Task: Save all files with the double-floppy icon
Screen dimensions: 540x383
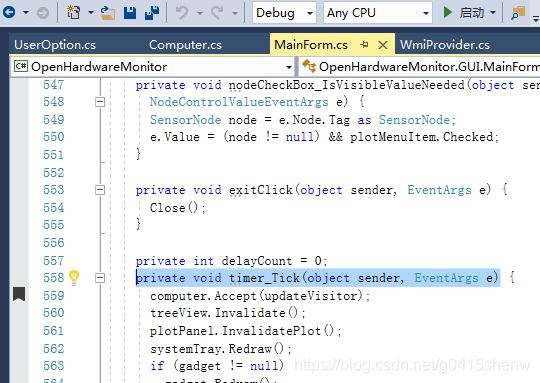Action: [152, 12]
